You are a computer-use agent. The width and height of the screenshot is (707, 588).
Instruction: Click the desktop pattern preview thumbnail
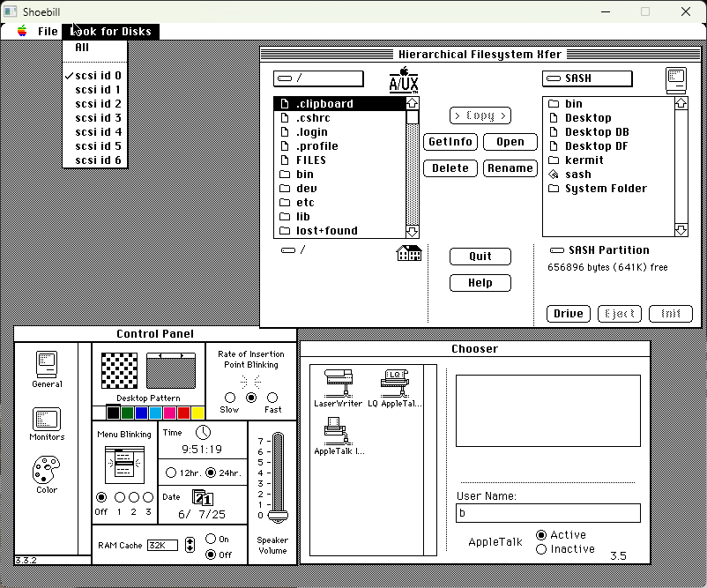point(171,370)
